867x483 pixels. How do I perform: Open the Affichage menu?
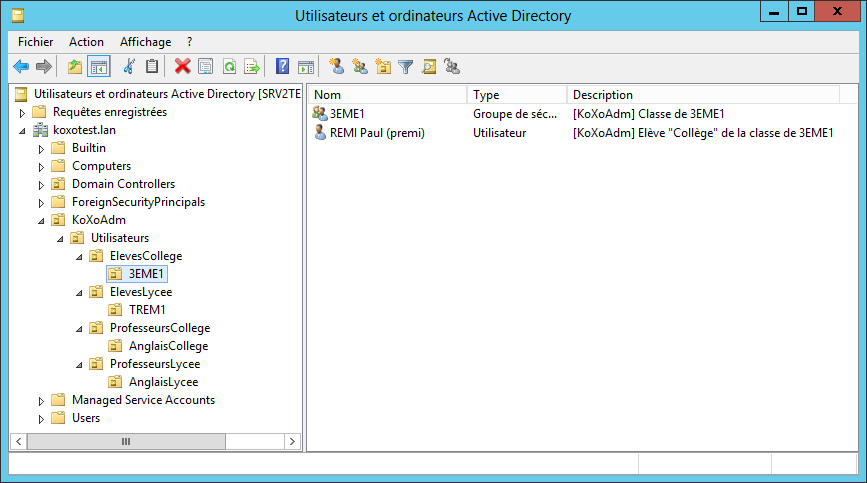(145, 42)
